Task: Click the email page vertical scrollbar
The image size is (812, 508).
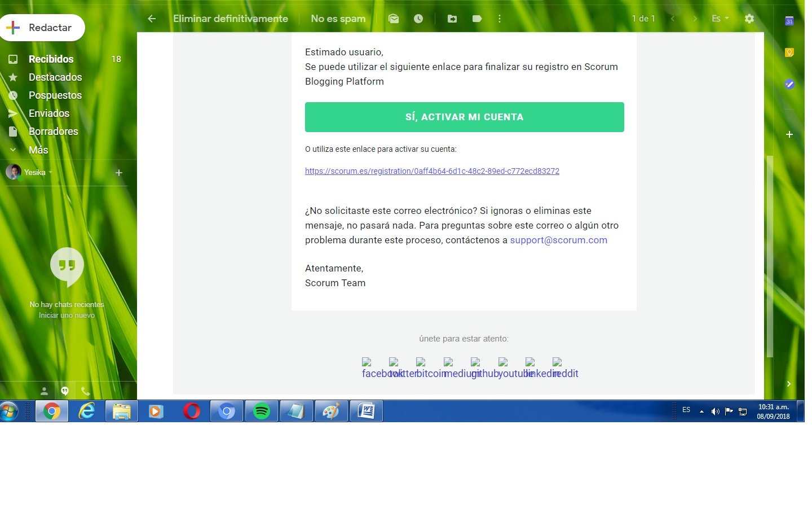Action: pyautogui.click(x=770, y=256)
